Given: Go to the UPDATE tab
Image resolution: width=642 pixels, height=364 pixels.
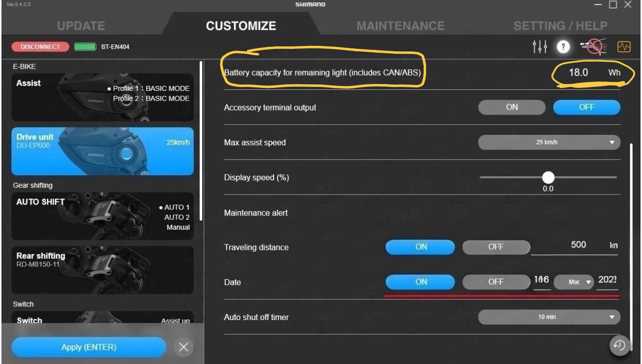Looking at the screenshot, I should pyautogui.click(x=81, y=26).
